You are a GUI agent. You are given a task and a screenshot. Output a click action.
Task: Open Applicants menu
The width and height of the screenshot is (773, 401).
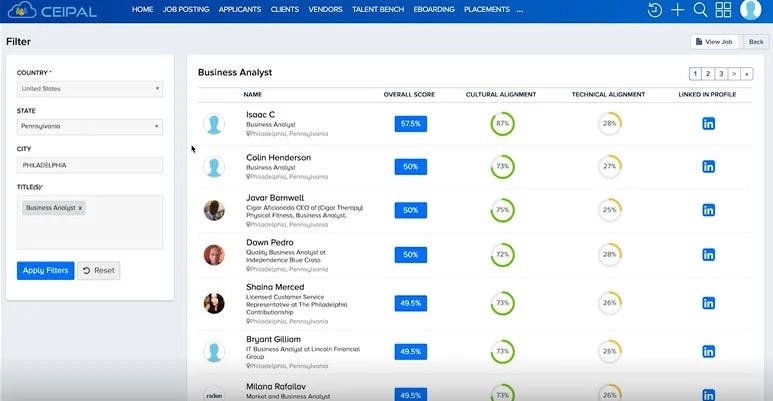point(240,9)
